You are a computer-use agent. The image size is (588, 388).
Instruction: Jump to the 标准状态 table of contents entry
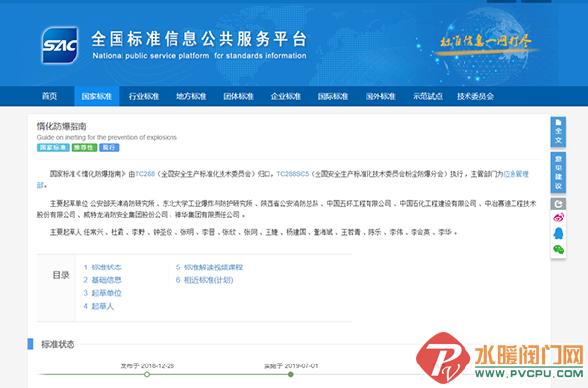[x=102, y=267]
